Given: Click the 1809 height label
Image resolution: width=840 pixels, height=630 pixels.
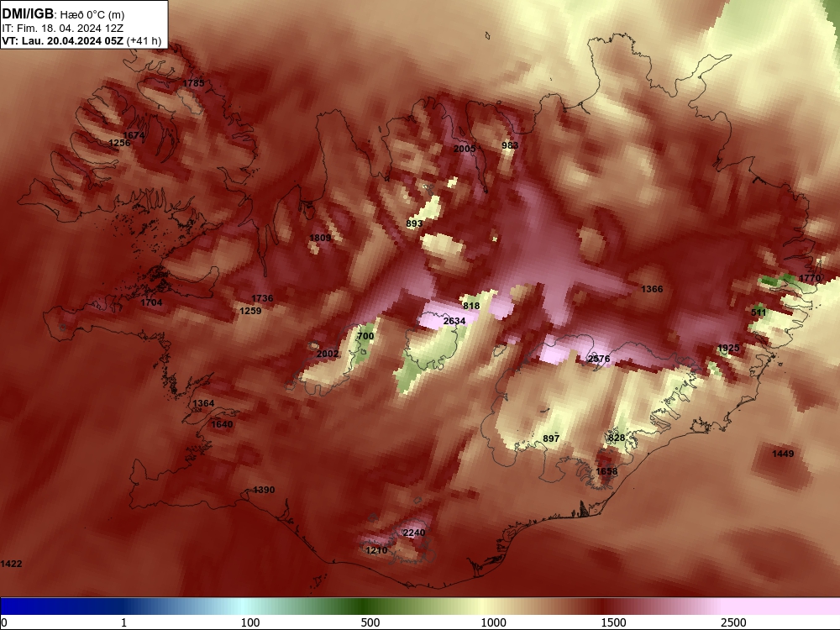Looking at the screenshot, I should tap(320, 238).
